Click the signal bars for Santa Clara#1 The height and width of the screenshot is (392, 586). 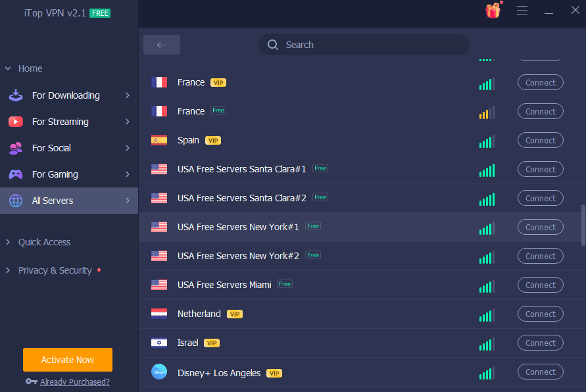point(487,170)
